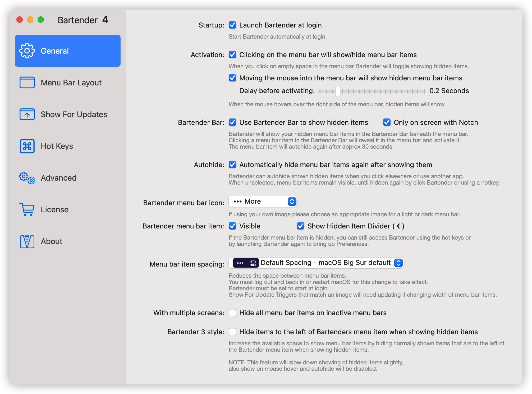This screenshot has width=532, height=394.
Task: Toggle clicking menu bar show/hide checkbox
Action: click(232, 55)
